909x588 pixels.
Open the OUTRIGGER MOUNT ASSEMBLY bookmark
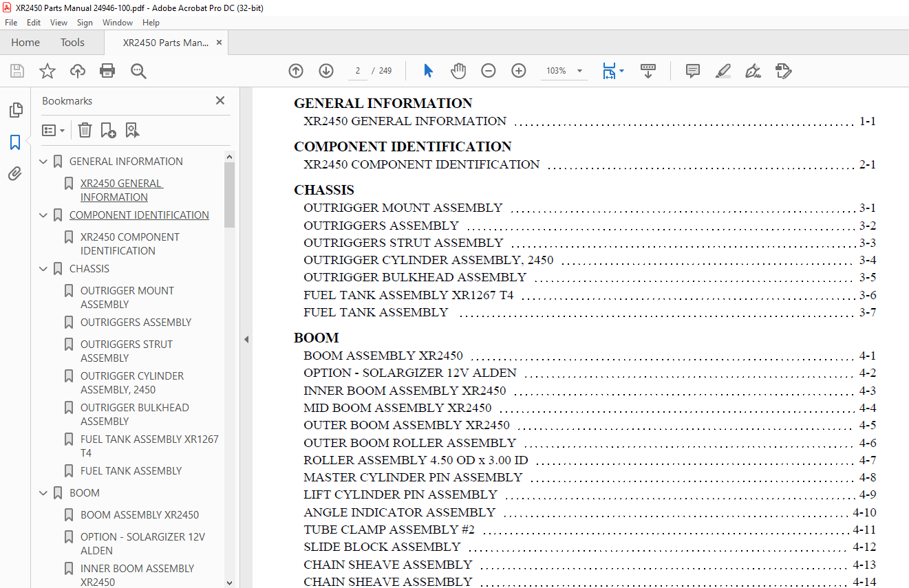[127, 298]
